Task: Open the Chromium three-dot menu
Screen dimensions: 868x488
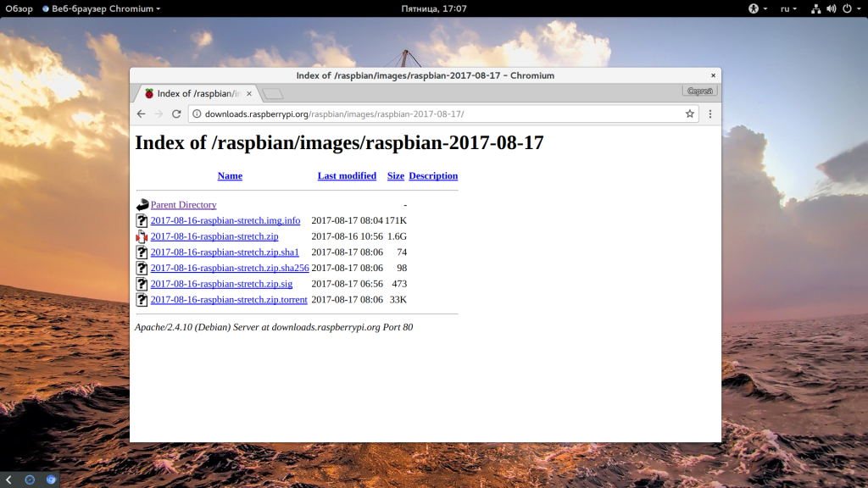Action: 710,114
